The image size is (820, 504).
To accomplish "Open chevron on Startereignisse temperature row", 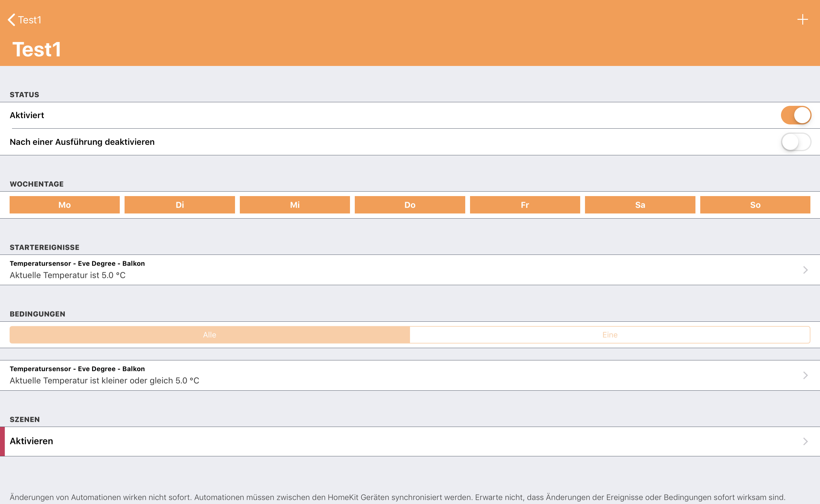I will click(x=805, y=270).
